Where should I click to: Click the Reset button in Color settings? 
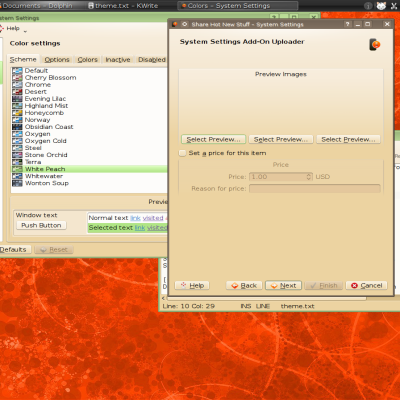point(54,250)
